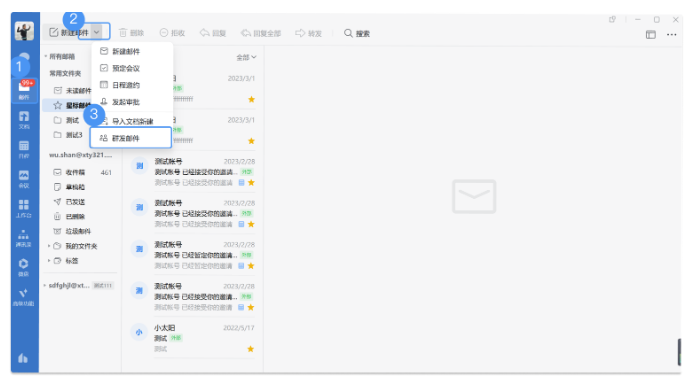This screenshot has width=685, height=380.
Task: Click the 小 avatar of the 小太阳 email
Action: tap(139, 332)
